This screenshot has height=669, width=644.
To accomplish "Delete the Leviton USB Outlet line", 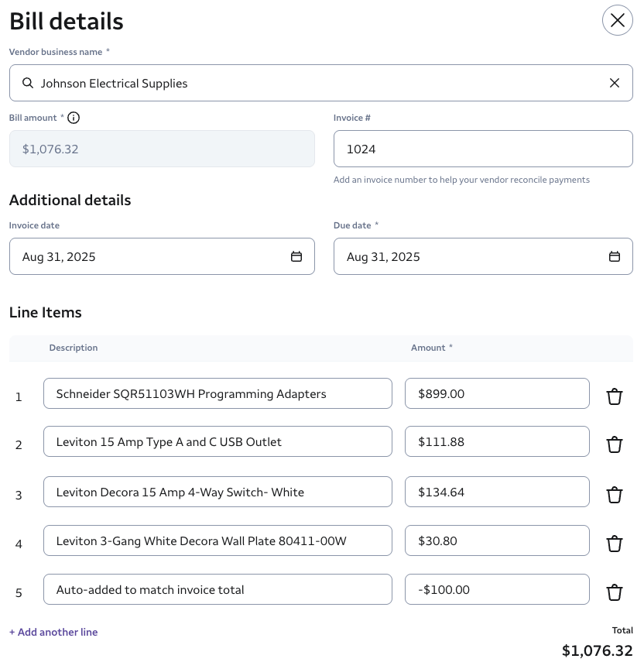I will 614,444.
